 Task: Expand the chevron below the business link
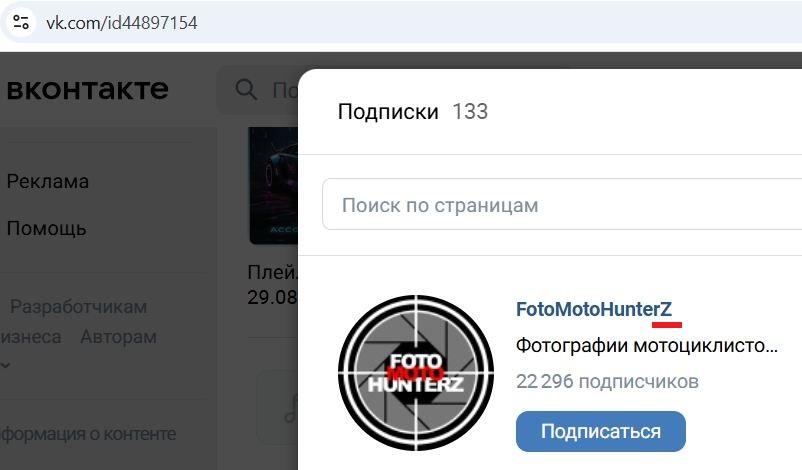pyautogui.click(x=6, y=365)
